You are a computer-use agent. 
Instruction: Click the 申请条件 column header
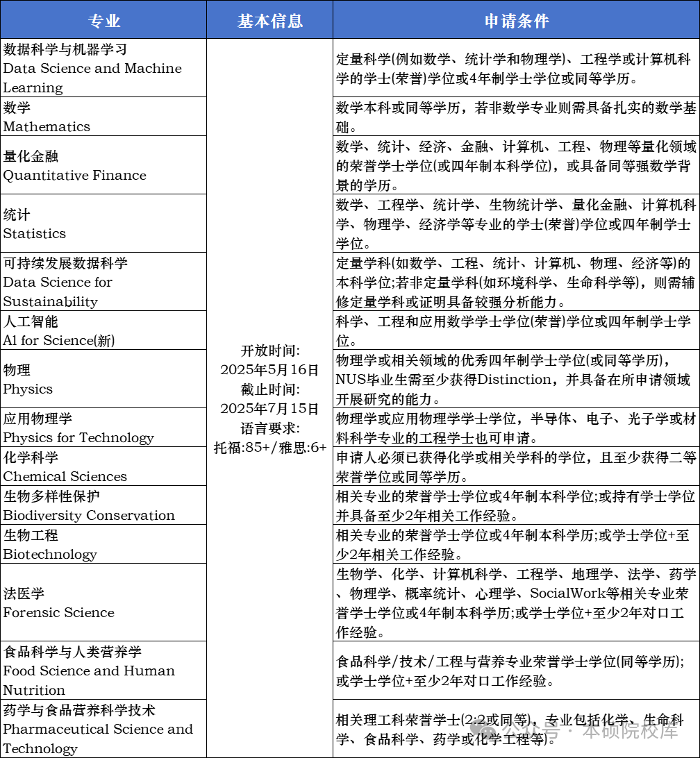pos(516,20)
